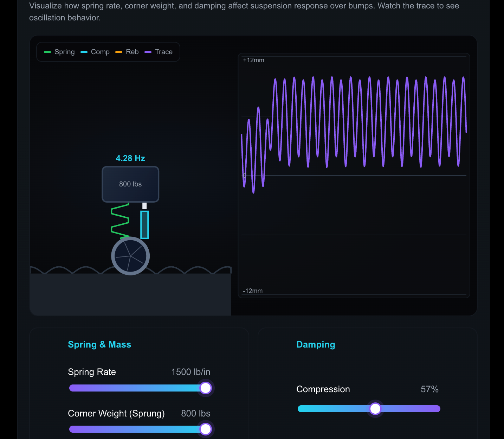504x439 pixels.
Task: Click the 800 lbs corner weight value
Action: click(195, 414)
